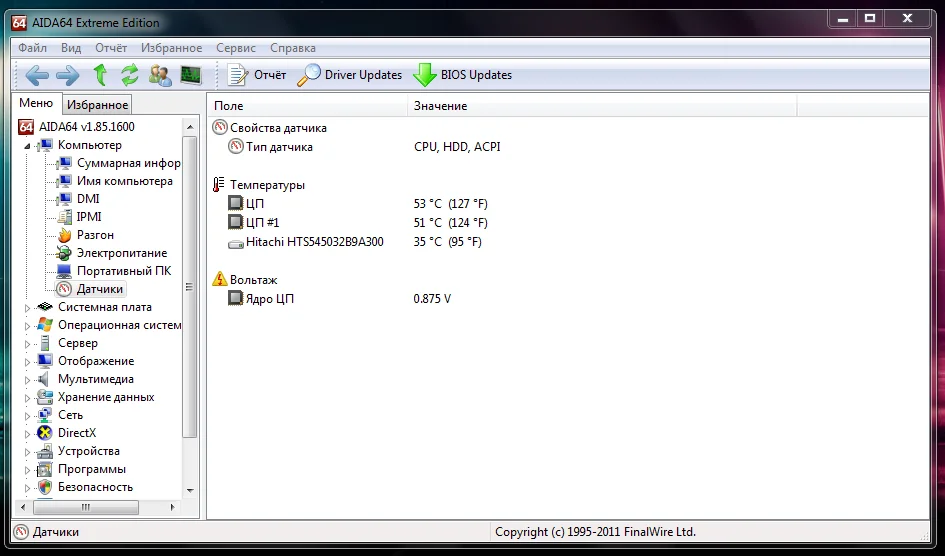Open the Сервис menu
This screenshot has height=556, width=945.
tap(236, 48)
